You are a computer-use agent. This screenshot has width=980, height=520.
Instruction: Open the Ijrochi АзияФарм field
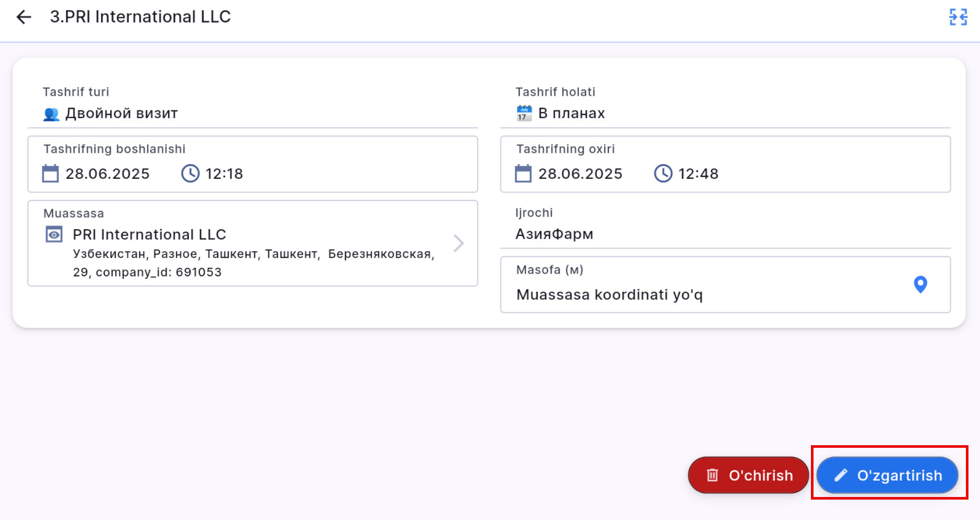725,234
